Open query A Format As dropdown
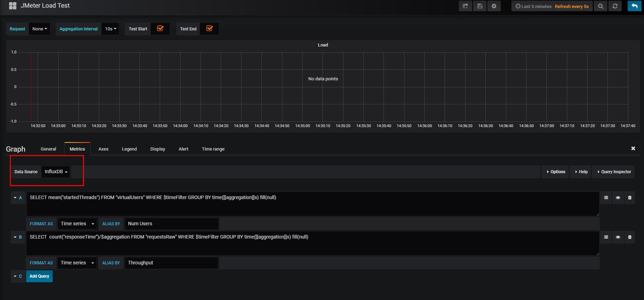The width and height of the screenshot is (644, 300). pyautogui.click(x=77, y=224)
